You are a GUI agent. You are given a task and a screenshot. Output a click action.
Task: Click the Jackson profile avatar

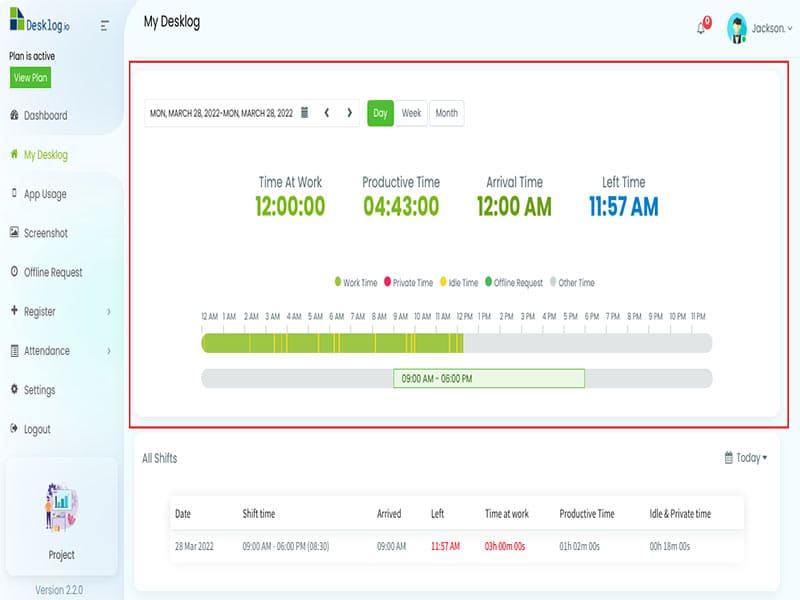pyautogui.click(x=738, y=28)
